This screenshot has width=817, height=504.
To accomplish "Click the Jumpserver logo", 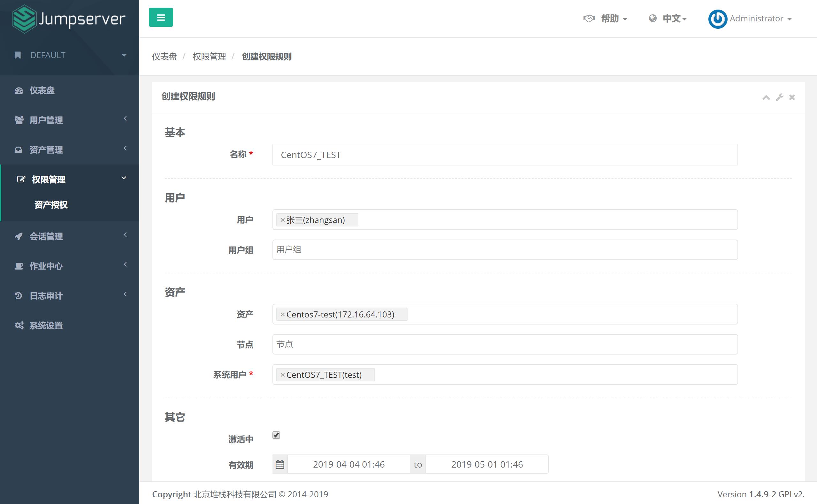I will pyautogui.click(x=69, y=19).
